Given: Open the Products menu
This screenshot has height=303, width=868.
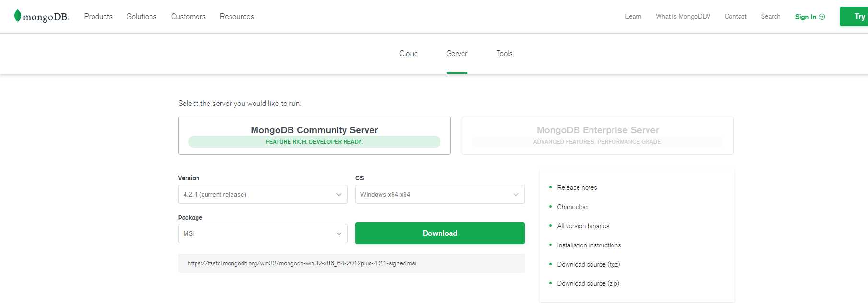Looking at the screenshot, I should (x=98, y=16).
